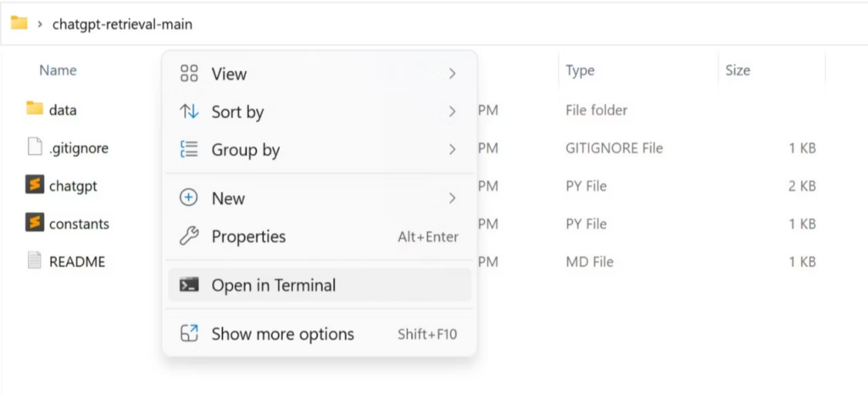The width and height of the screenshot is (868, 394).
Task: Expand the New submenu arrow
Action: pyautogui.click(x=453, y=198)
